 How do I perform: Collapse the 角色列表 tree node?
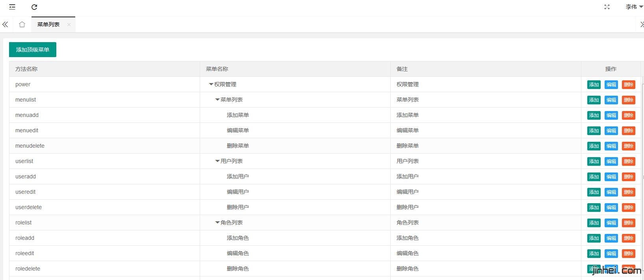[x=217, y=223]
